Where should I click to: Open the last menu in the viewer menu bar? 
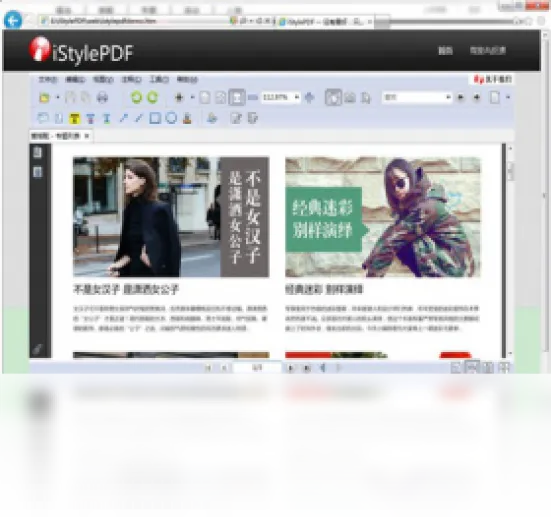[x=187, y=79]
